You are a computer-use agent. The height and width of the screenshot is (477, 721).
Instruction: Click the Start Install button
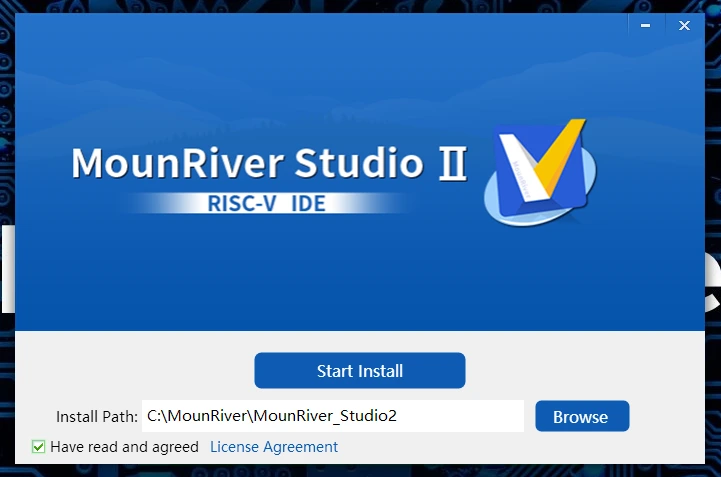coord(360,370)
